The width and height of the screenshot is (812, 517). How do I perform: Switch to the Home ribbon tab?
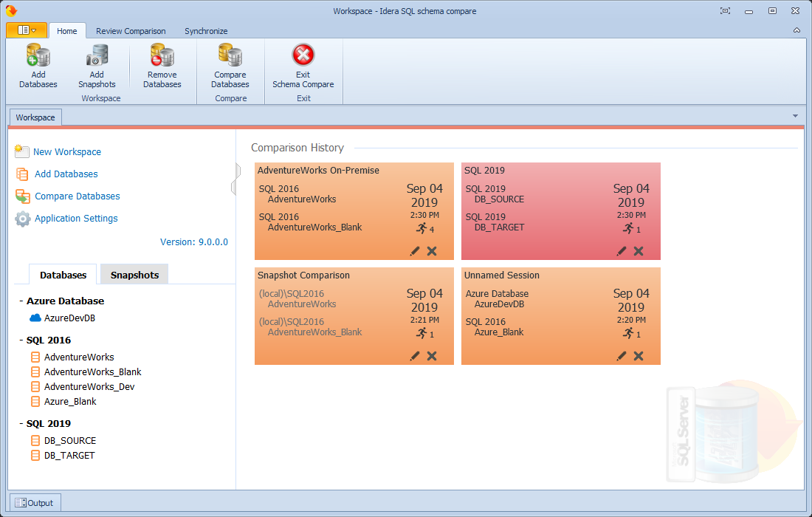[x=66, y=30]
